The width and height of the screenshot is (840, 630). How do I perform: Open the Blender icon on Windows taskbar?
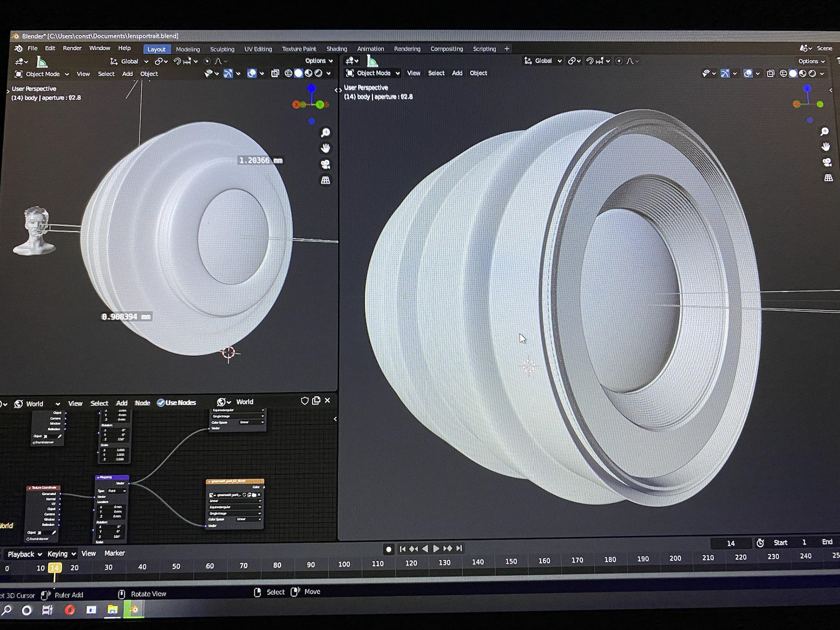[134, 609]
